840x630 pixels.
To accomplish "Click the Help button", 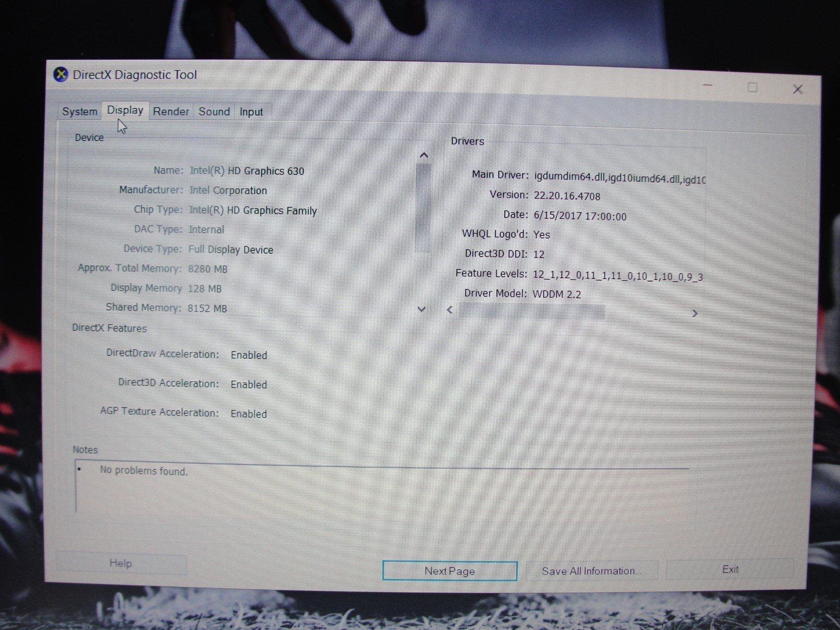I will [121, 563].
